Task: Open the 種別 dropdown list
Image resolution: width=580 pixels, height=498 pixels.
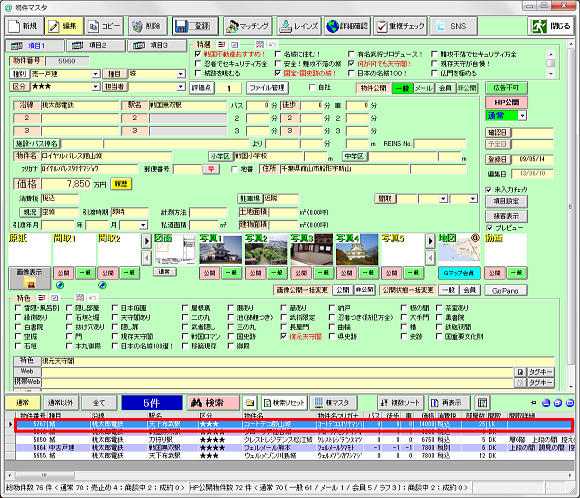Action: [x=96, y=74]
